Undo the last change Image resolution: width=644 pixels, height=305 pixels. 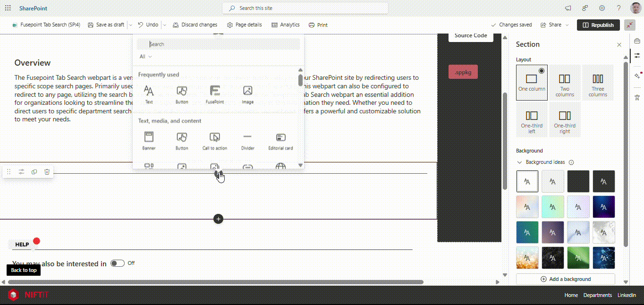148,25
